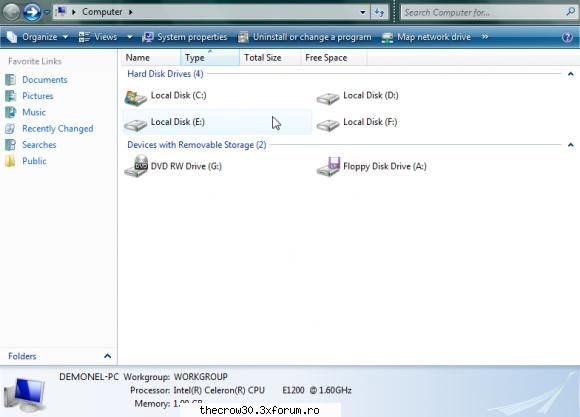Click the Public folder icon in sidebar
Screen dimensions: 580x417
pyautogui.click(x=10, y=161)
